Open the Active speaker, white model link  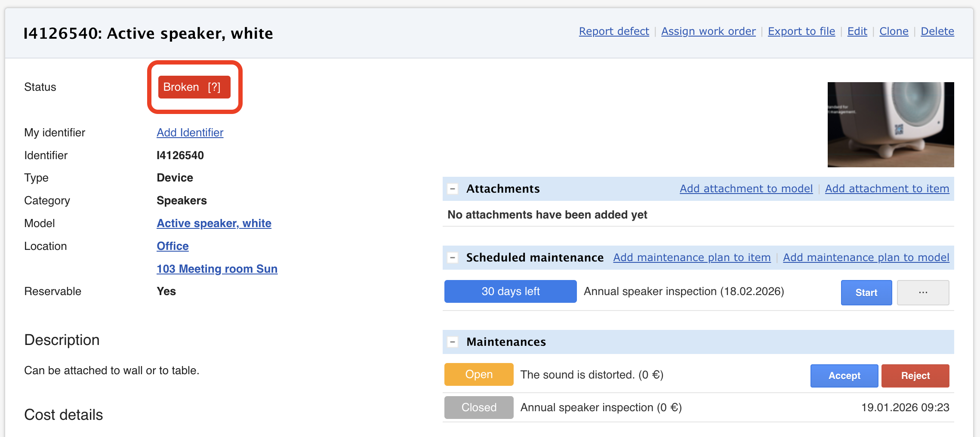click(x=214, y=223)
